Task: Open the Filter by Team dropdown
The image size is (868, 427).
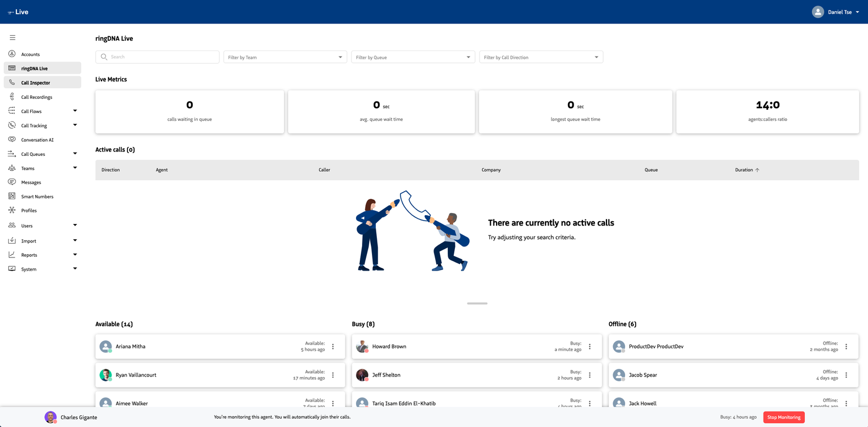Action: [x=285, y=57]
